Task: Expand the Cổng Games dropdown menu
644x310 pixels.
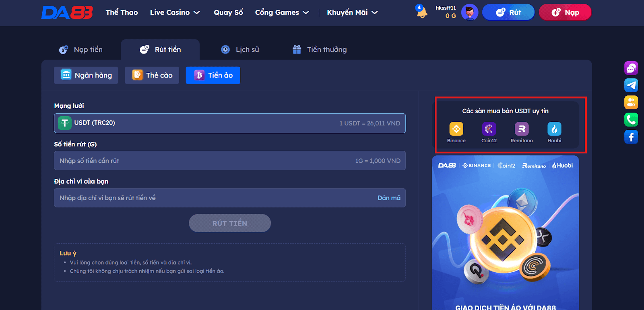Action: [x=282, y=12]
